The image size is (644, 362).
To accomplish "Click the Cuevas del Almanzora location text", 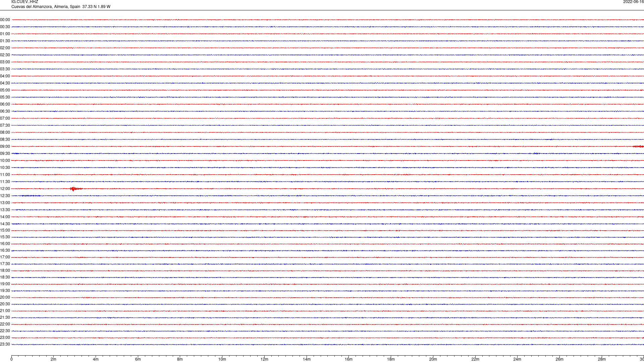I will tap(61, 7).
